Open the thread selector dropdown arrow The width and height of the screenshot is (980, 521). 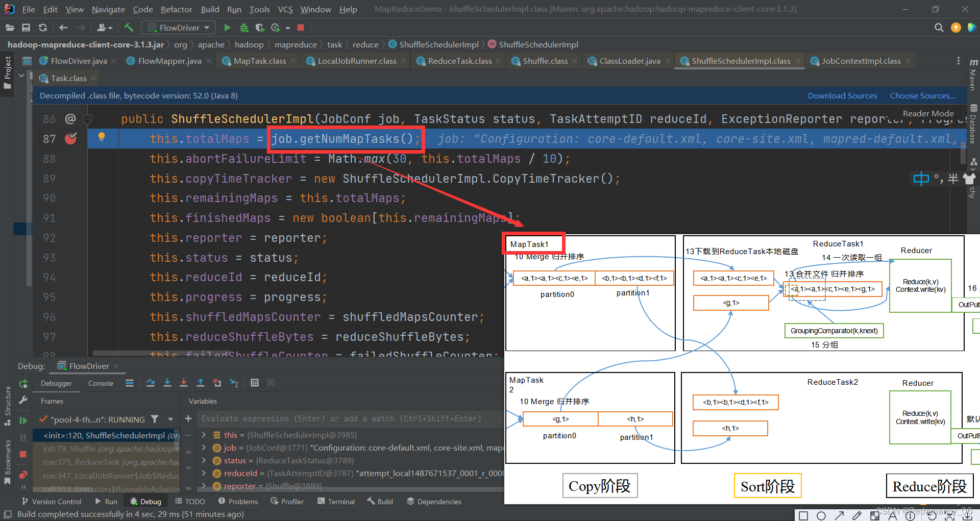170,419
